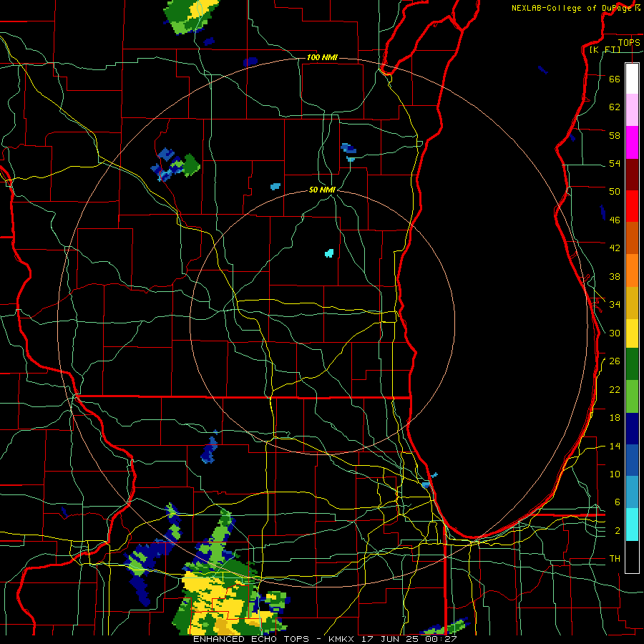644x644 pixels.
Task: Pick the magenta color bar swatch
Action: coord(632,142)
